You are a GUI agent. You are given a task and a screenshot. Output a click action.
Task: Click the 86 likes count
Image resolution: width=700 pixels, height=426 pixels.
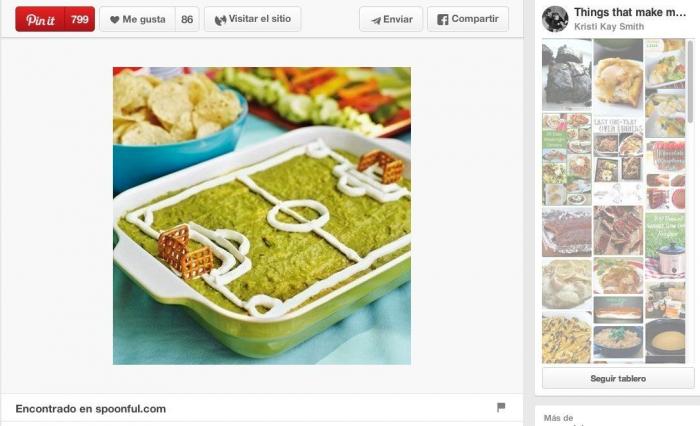(x=187, y=19)
